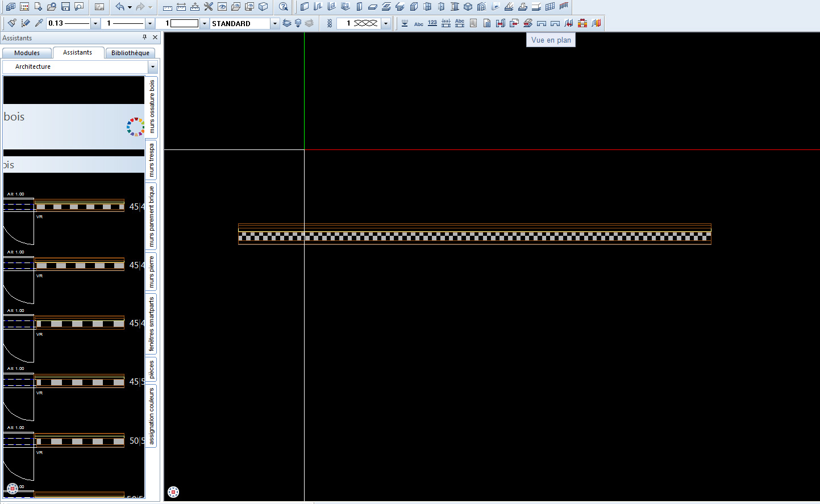Viewport: 820px width, 504px height.
Task: Select the assignation couleurs vertical tab
Action: click(152, 416)
